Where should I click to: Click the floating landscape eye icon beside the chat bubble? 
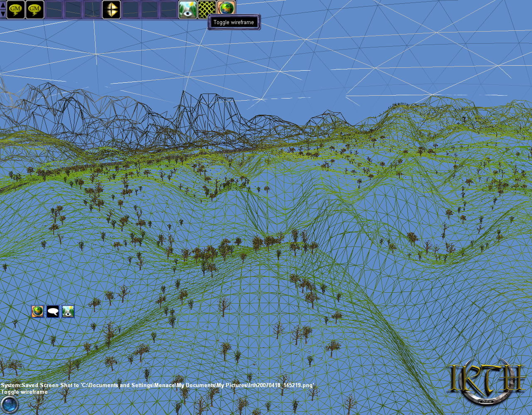click(68, 311)
